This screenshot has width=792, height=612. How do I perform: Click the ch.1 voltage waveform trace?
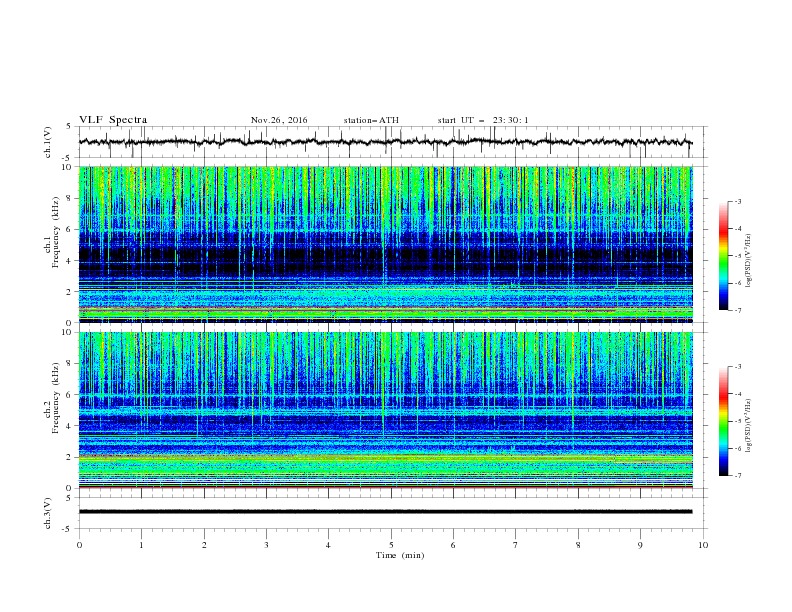385,142
